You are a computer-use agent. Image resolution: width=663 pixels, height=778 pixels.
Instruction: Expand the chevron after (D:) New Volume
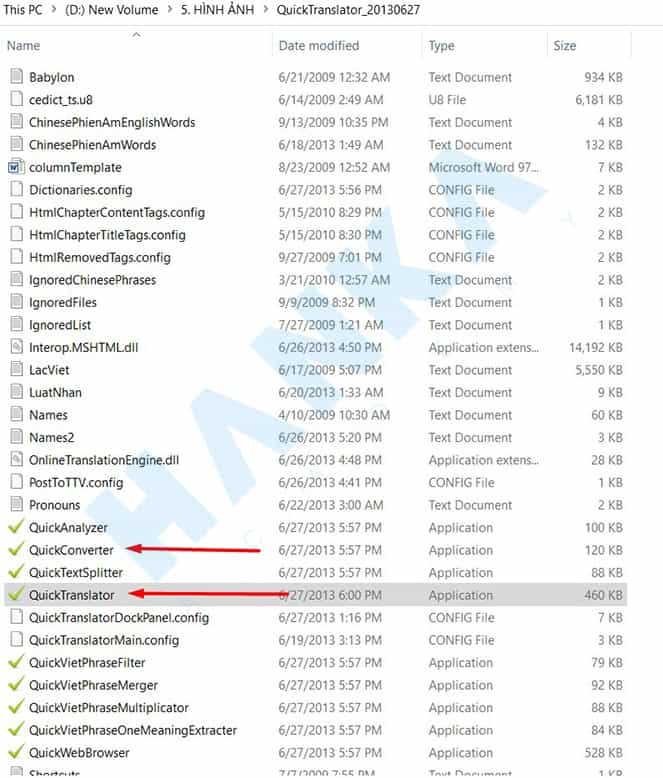(x=170, y=9)
